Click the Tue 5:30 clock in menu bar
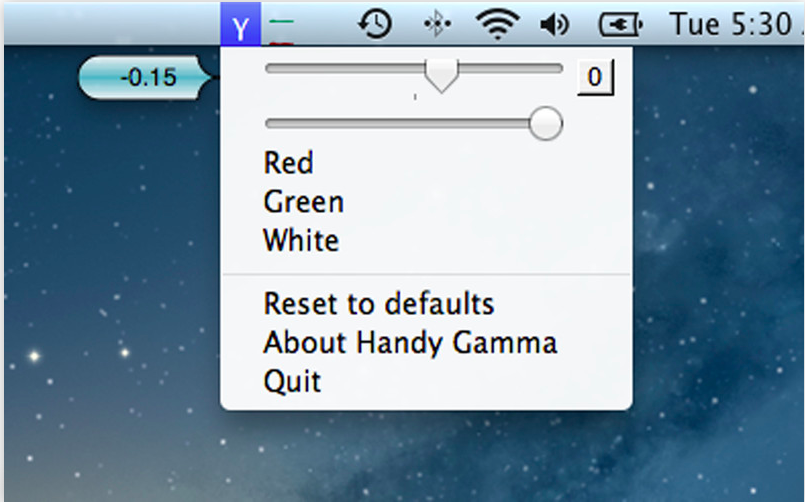The height and width of the screenshot is (502, 805). click(734, 24)
